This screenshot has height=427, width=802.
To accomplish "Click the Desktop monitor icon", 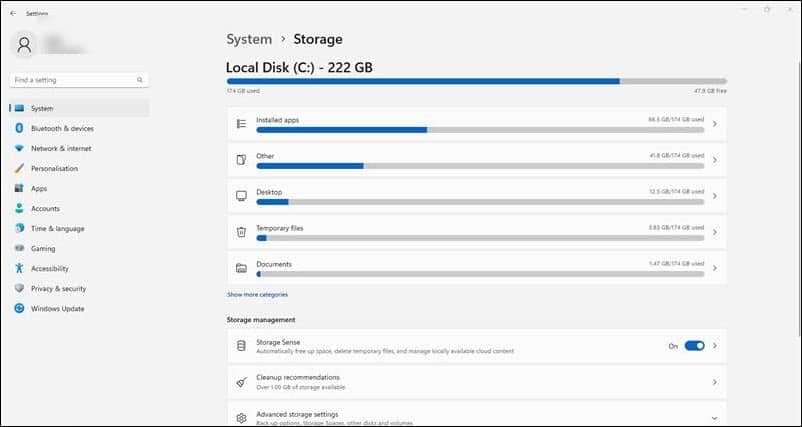I will (x=241, y=196).
